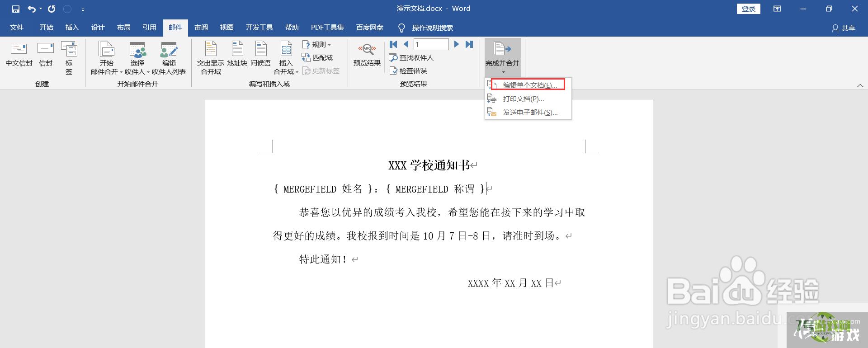Go to previous record arrow
The height and width of the screenshot is (348, 868).
pyautogui.click(x=406, y=44)
